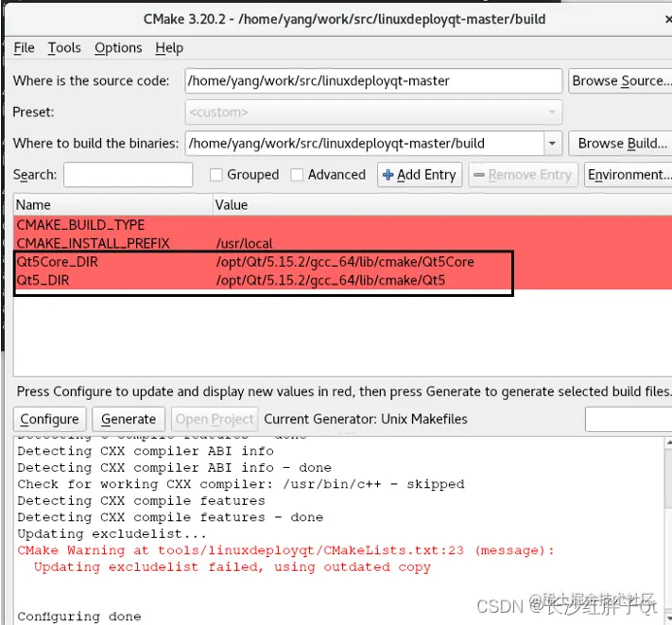The height and width of the screenshot is (625, 672).
Task: Open the Preset custom dropdown
Action: [x=373, y=113]
